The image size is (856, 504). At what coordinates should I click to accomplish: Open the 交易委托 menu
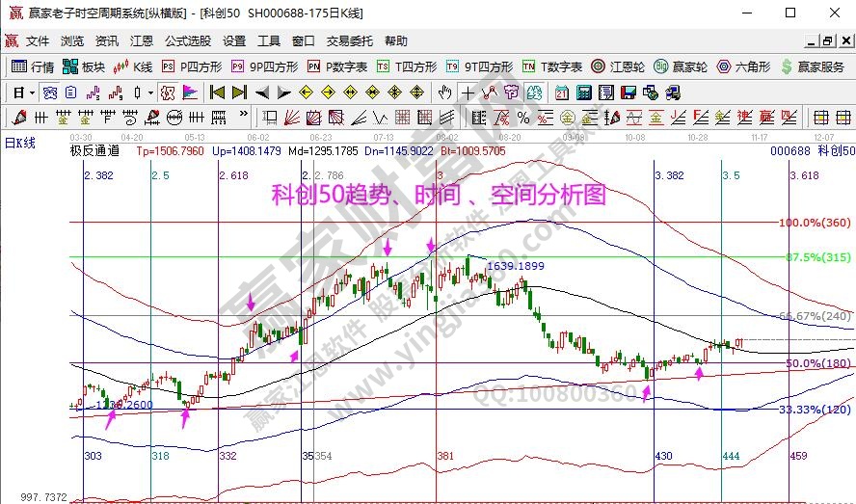click(349, 41)
